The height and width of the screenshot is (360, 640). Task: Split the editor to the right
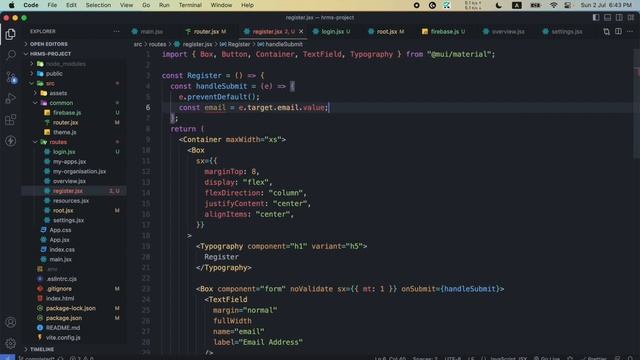pyautogui.click(x=618, y=31)
